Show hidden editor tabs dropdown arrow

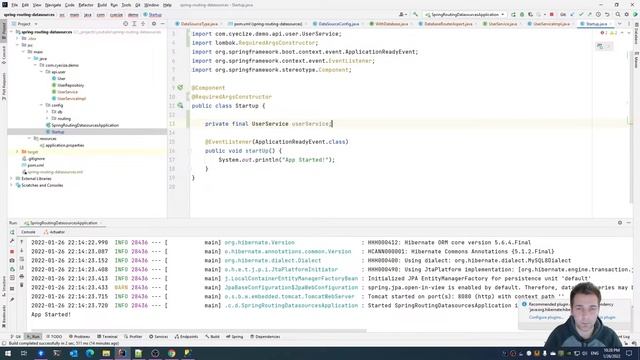point(620,24)
